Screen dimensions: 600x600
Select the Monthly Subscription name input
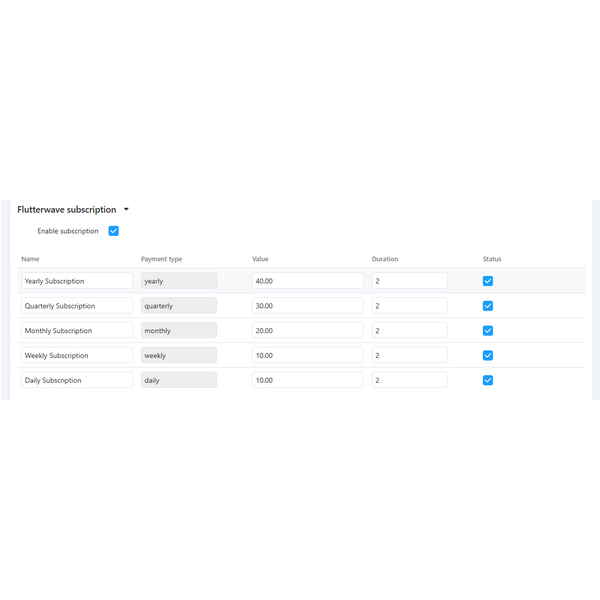[x=76, y=331]
